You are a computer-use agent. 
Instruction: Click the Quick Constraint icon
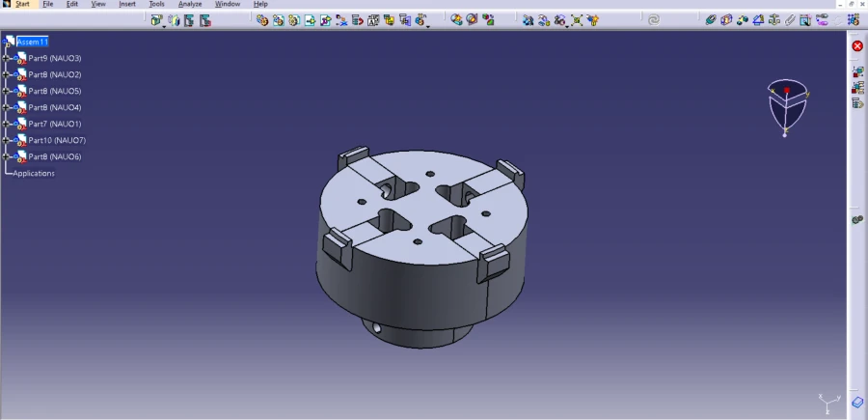pyautogui.click(x=805, y=20)
